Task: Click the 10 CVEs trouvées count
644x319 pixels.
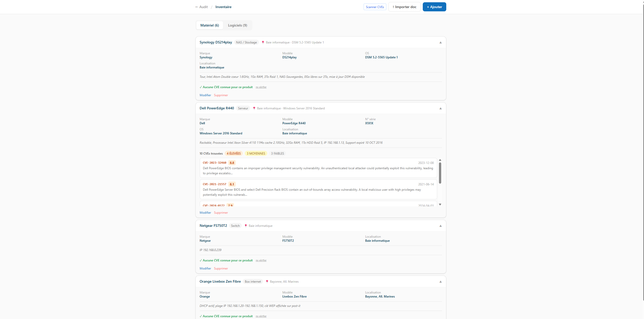Action: pos(211,154)
